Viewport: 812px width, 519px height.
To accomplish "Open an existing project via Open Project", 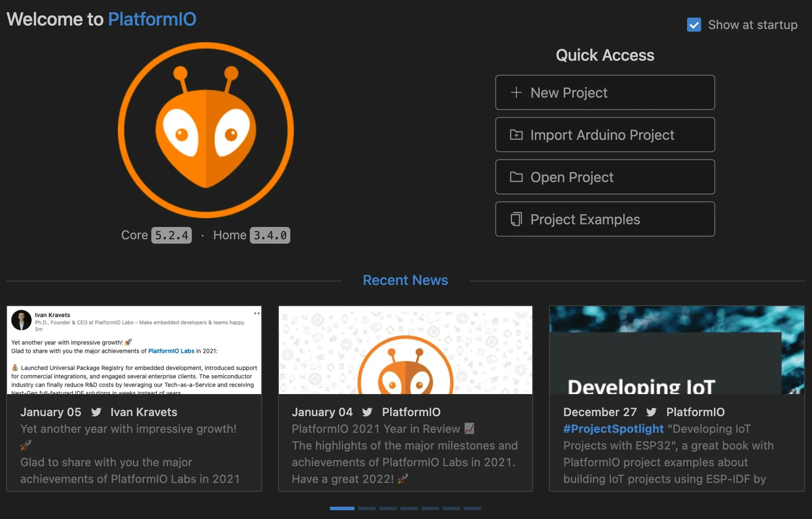I will 605,177.
